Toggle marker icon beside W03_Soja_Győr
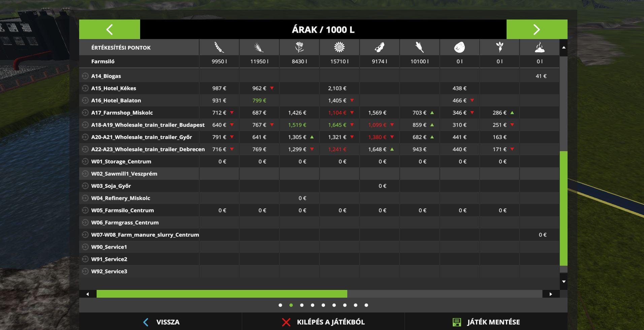Image resolution: width=644 pixels, height=330 pixels. tap(85, 186)
